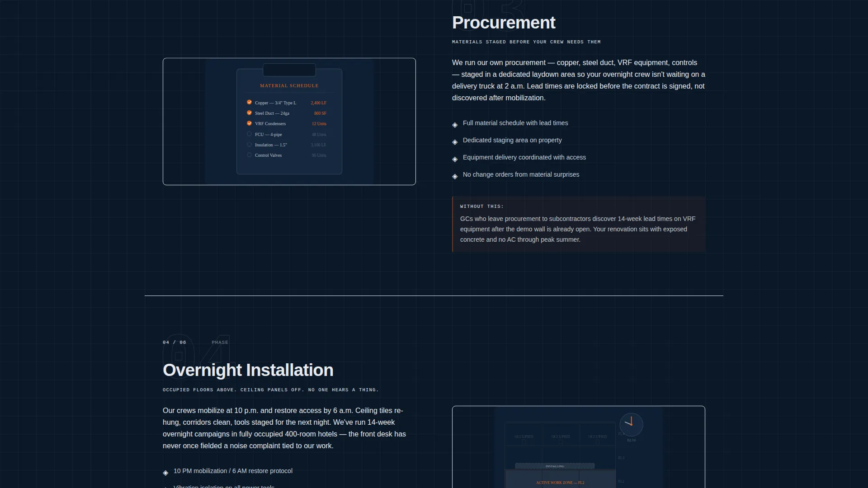Click diamond bullet beside Dedicated staging area
This screenshot has width=868, height=488.
[455, 142]
